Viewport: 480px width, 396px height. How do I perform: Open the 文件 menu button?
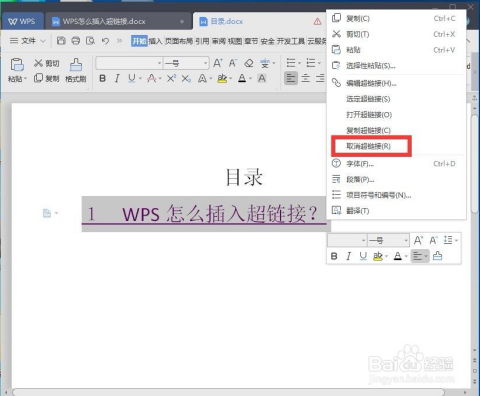[x=28, y=41]
